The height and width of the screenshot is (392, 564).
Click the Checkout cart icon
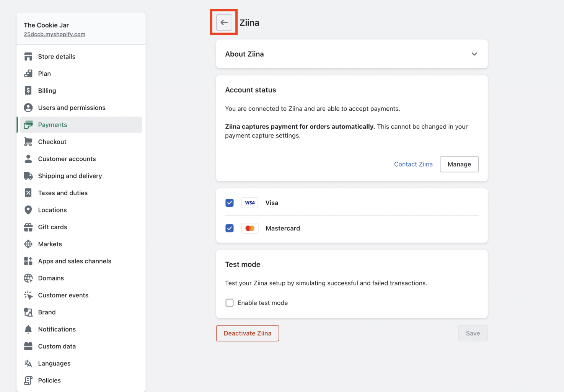pyautogui.click(x=28, y=142)
